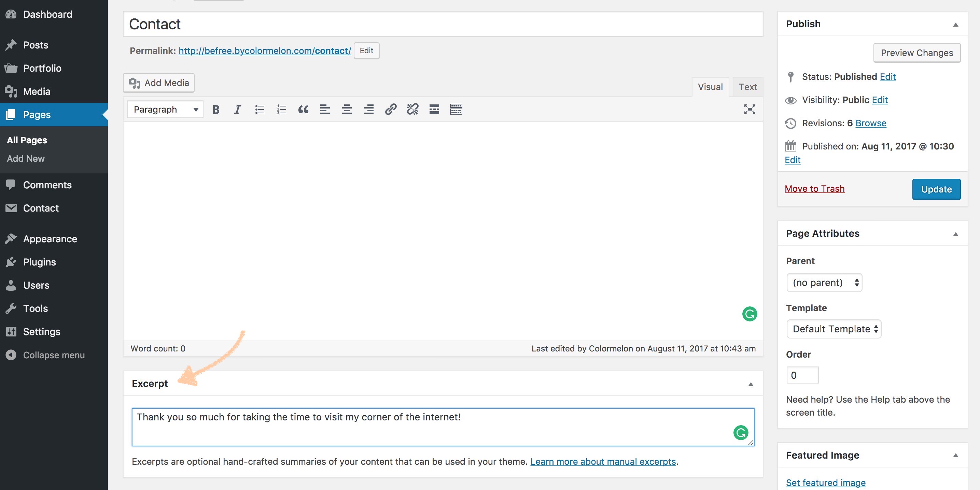Viewport: 980px width, 490px height.
Task: Edit the Visibility setting
Action: [x=880, y=100]
